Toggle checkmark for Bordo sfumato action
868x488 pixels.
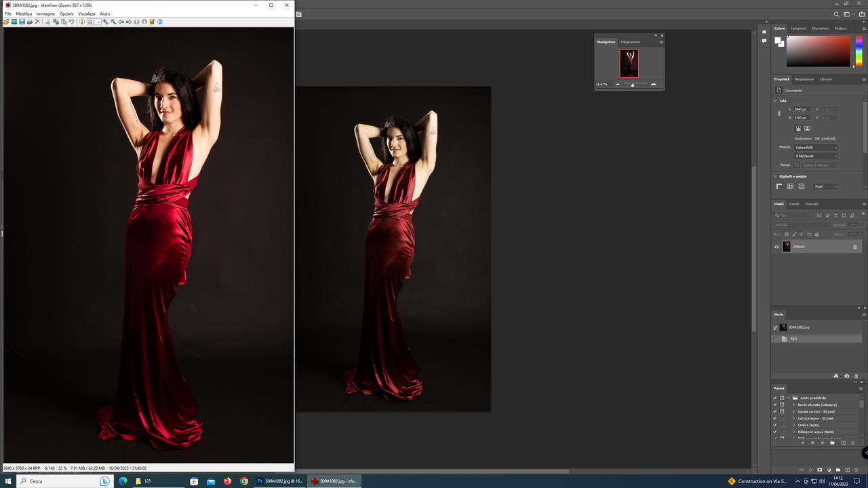[775, 405]
